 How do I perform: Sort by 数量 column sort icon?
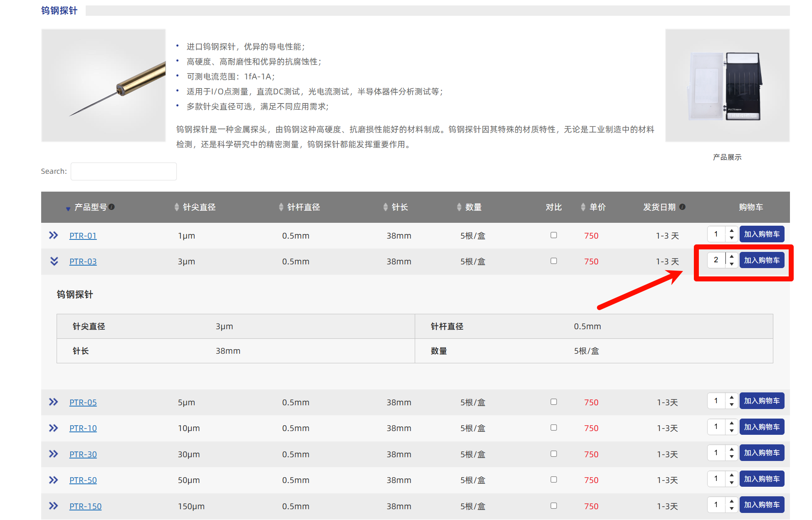click(459, 207)
